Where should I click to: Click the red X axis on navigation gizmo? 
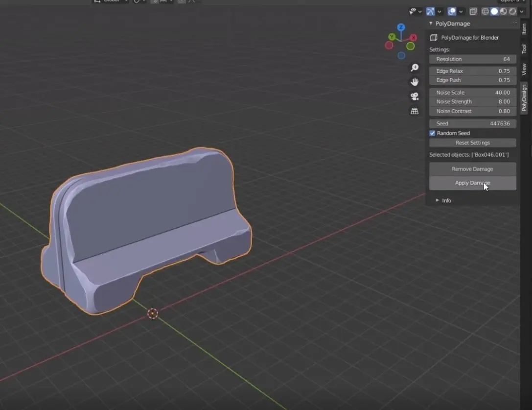(413, 37)
